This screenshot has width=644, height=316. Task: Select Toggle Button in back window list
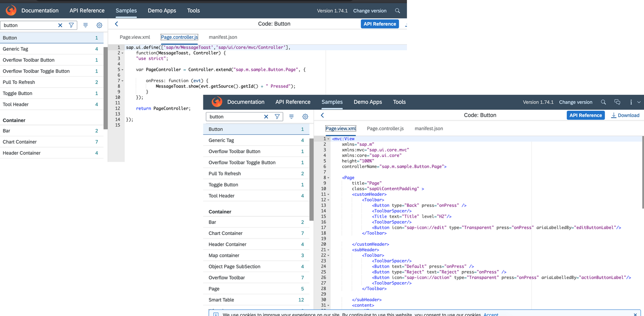click(x=52, y=93)
